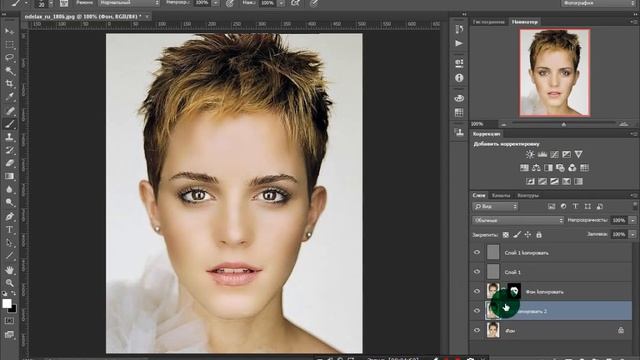Screen dimensions: 640x360
Task: Toggle lock all padlock
Action: click(539, 235)
